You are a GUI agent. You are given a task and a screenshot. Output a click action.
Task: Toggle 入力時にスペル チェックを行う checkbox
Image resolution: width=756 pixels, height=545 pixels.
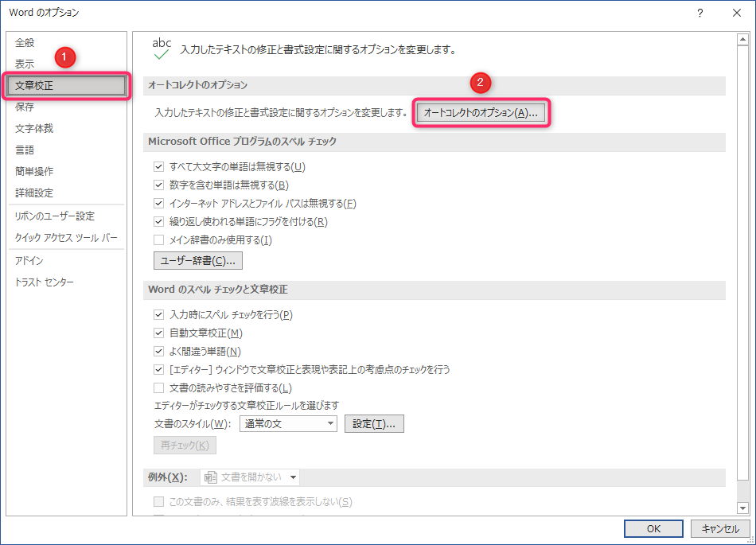coord(158,314)
